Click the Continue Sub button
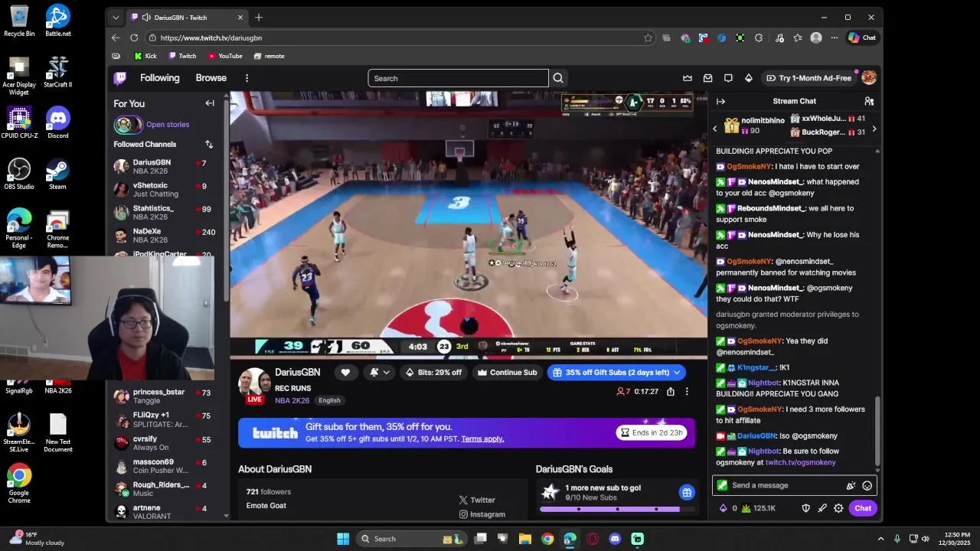 (x=507, y=373)
